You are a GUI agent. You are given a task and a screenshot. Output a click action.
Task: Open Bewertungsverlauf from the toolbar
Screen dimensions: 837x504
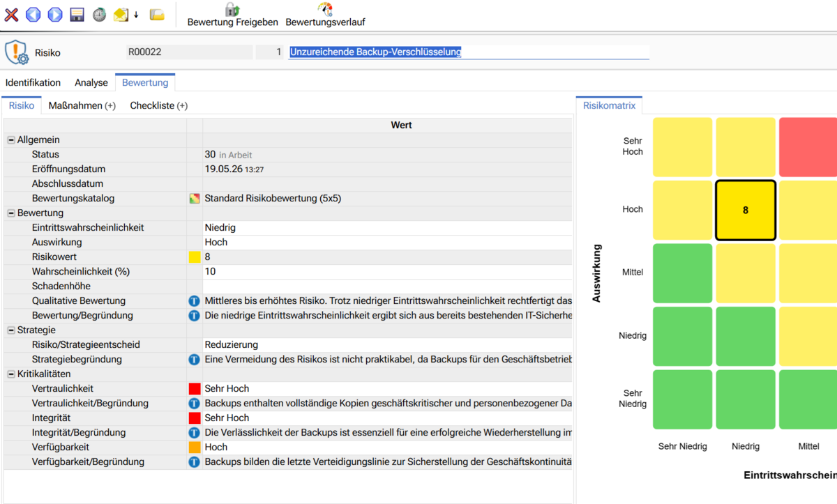(x=325, y=15)
